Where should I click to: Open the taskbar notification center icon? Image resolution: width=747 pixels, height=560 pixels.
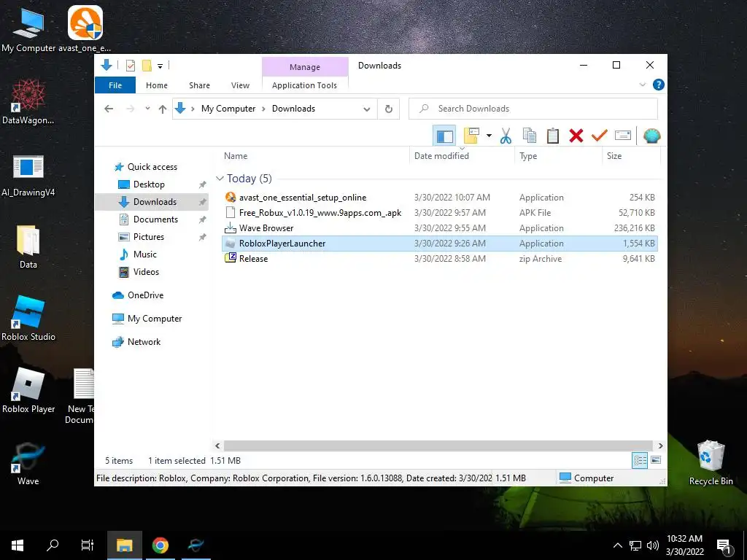click(724, 546)
